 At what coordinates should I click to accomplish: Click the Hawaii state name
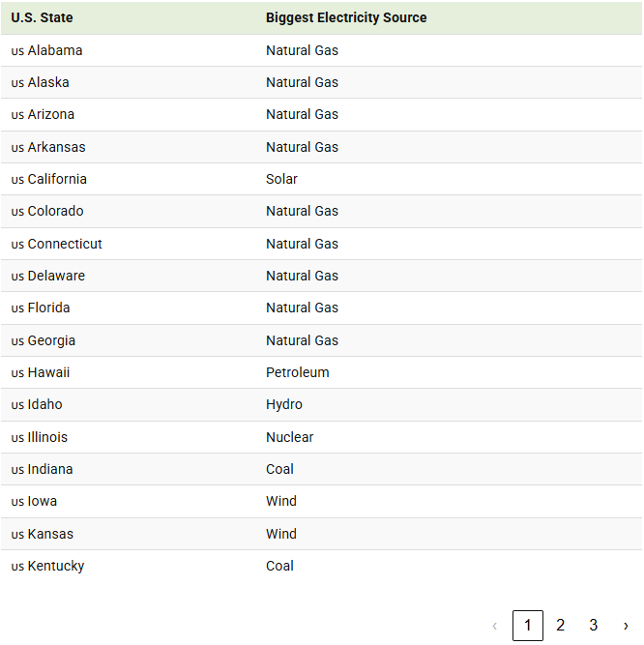point(48,372)
